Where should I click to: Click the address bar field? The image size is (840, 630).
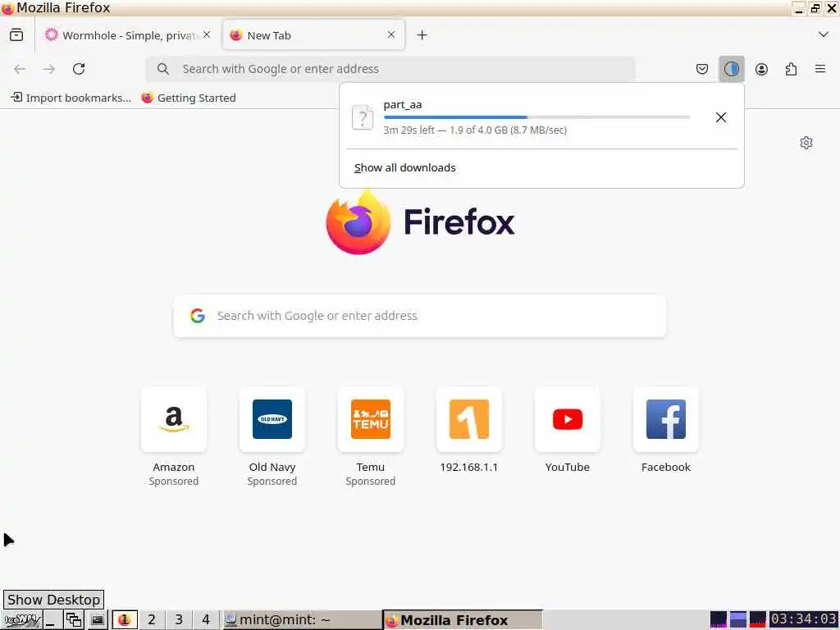390,69
